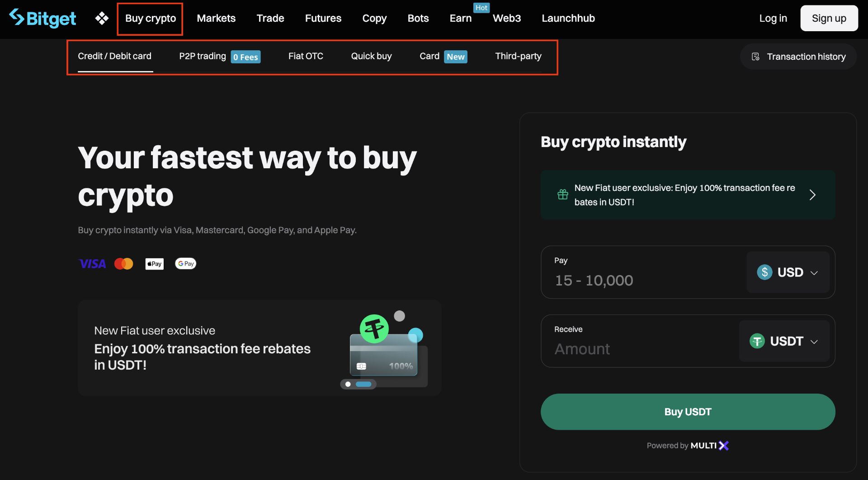Screen dimensions: 868x480
Task: Click the gift box icon in promo banner
Action: [562, 195]
